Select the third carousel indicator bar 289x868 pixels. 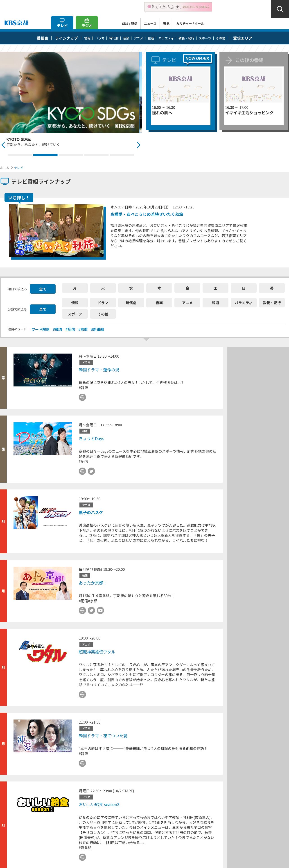[71, 155]
